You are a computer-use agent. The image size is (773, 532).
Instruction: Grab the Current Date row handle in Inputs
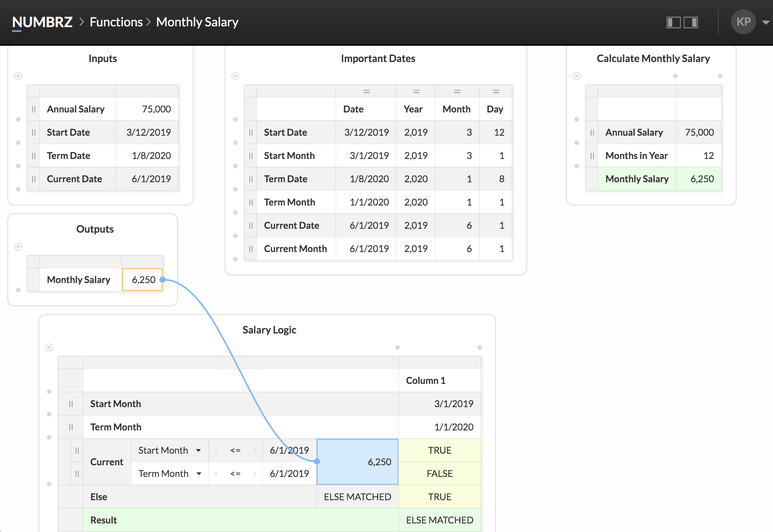point(34,179)
